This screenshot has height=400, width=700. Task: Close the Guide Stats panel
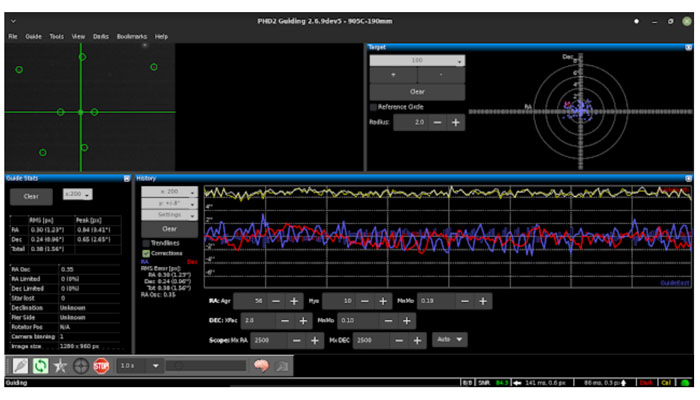pyautogui.click(x=126, y=178)
